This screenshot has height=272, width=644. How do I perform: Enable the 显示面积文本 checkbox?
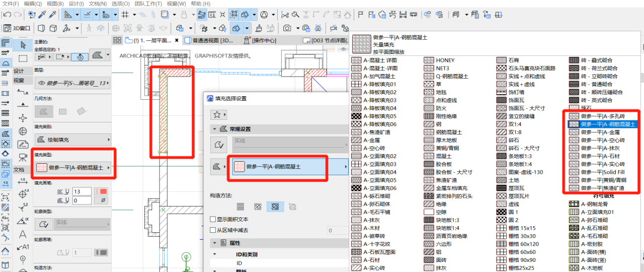[213, 220]
